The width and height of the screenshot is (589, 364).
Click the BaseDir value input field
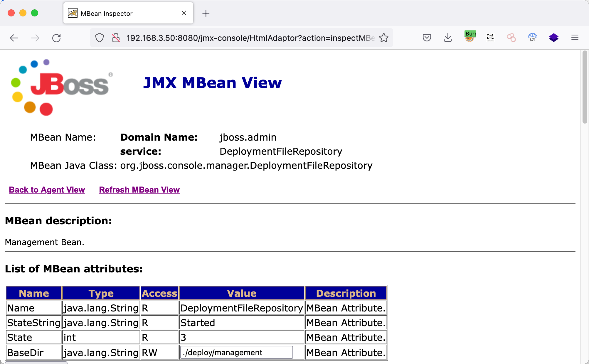236,352
